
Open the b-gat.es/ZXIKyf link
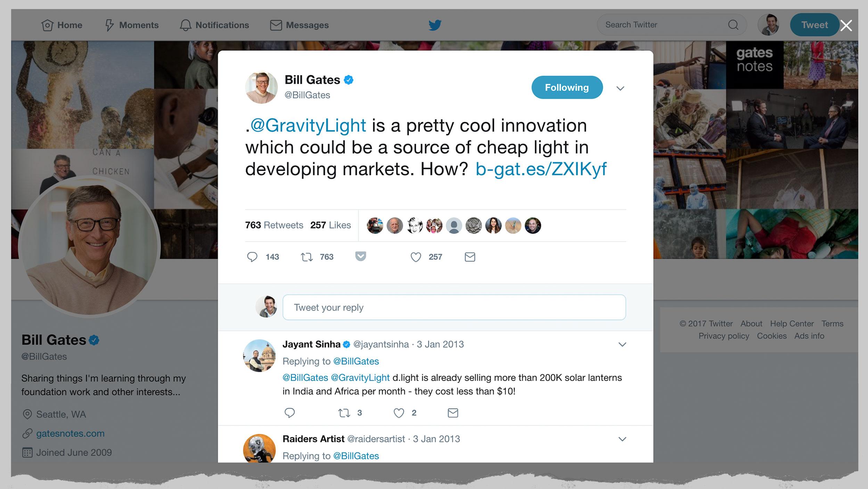(541, 169)
